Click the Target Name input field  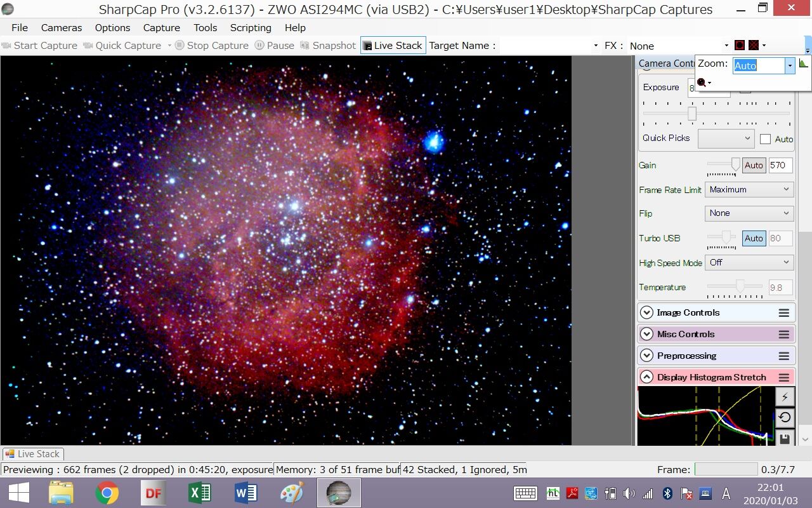tap(545, 46)
